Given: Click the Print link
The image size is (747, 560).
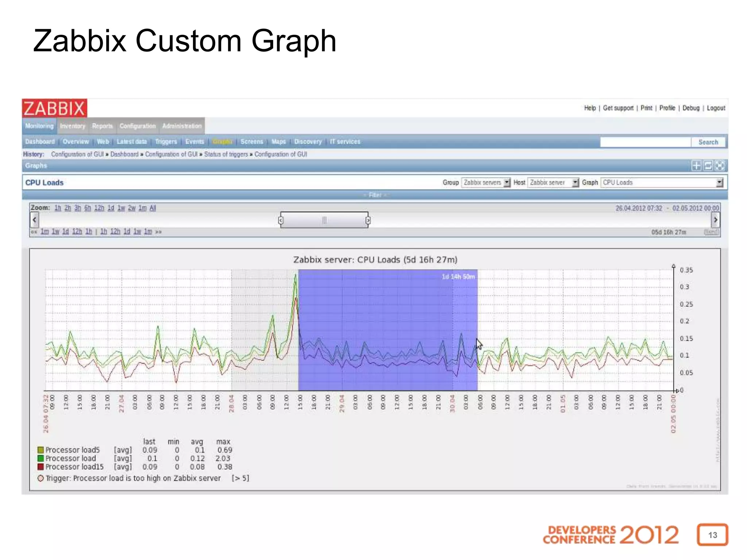Looking at the screenshot, I should 646,108.
